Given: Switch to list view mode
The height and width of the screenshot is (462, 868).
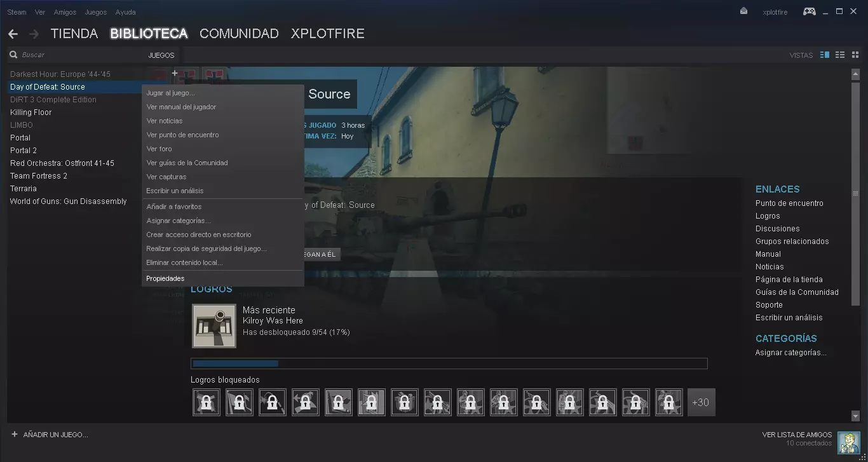Looking at the screenshot, I should click(840, 55).
